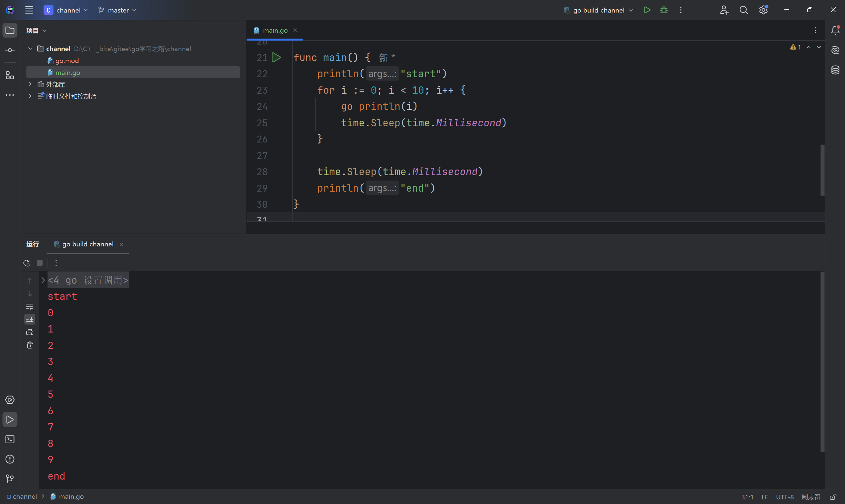Collapse the channel root folder
This screenshot has height=504, width=845.
pos(30,48)
